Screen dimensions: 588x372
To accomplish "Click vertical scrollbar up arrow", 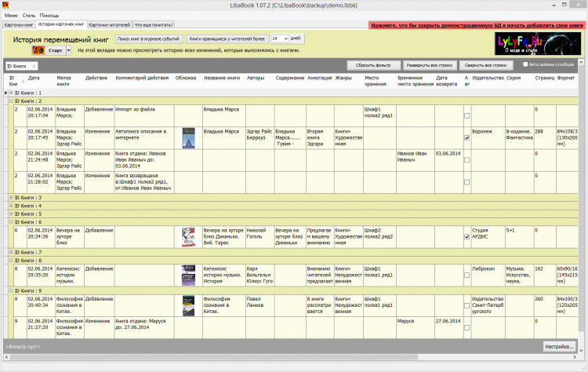I will [x=581, y=62].
